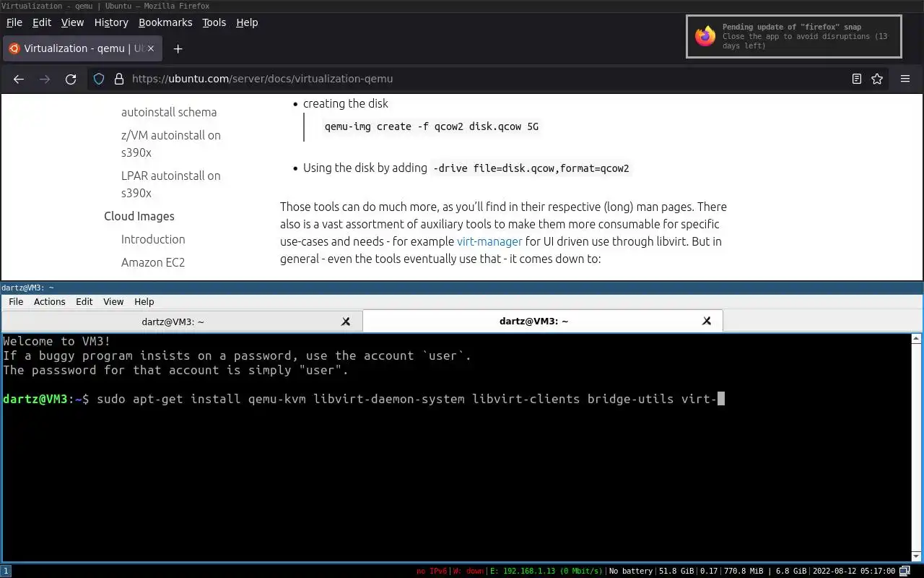
Task: Go back to the previous page in Firefox
Action: click(19, 79)
